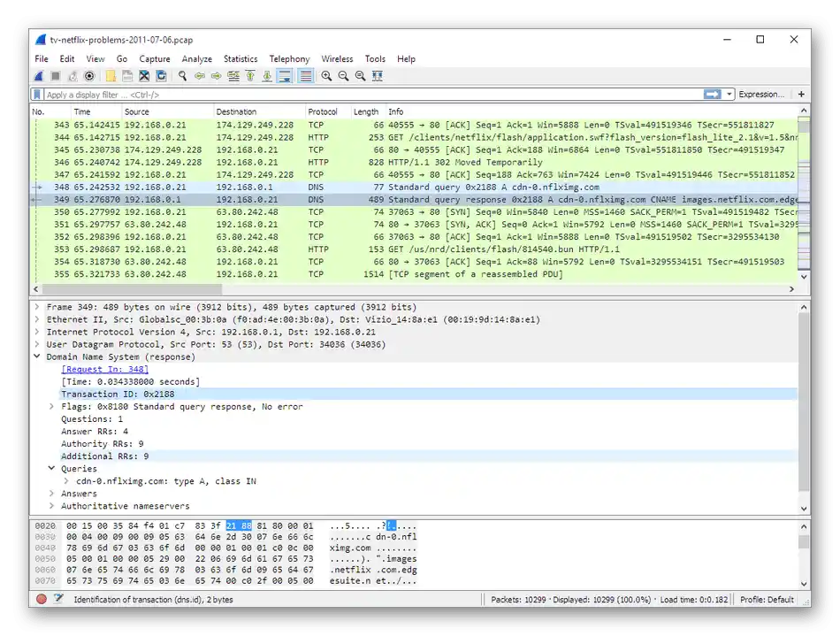The image size is (840, 636).
Task: Open the Edit menu
Action: tap(67, 59)
